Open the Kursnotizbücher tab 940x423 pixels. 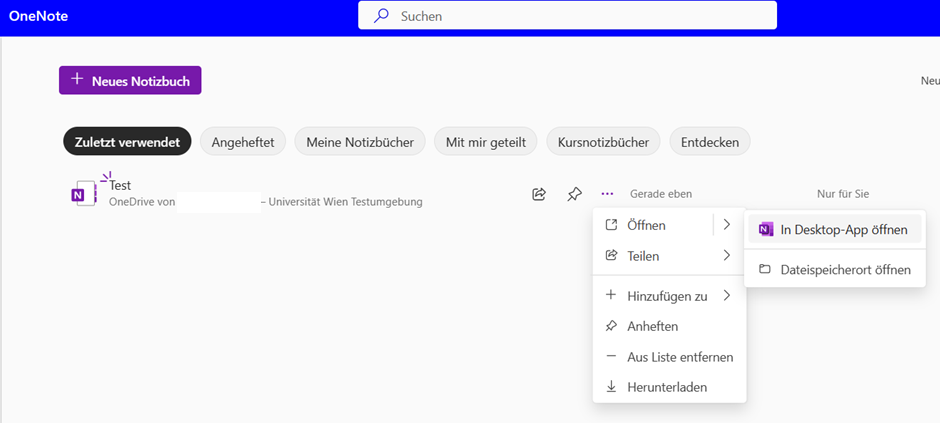603,142
